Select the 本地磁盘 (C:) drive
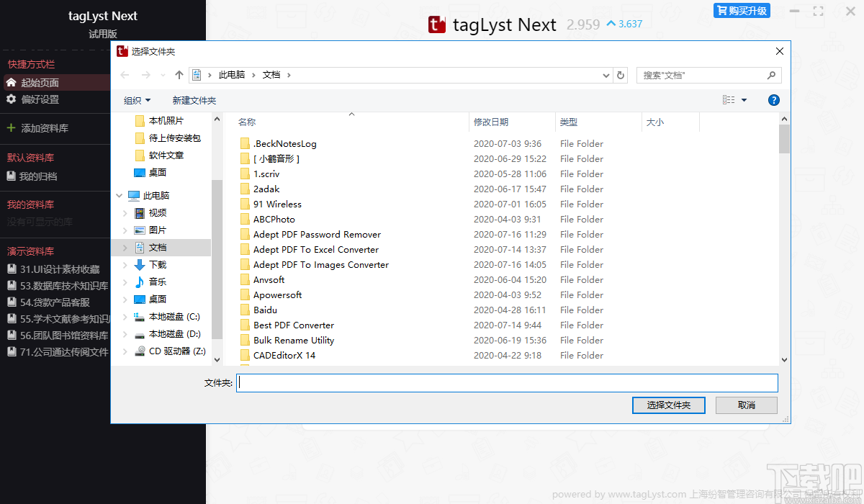This screenshot has width=864, height=504. tap(167, 316)
